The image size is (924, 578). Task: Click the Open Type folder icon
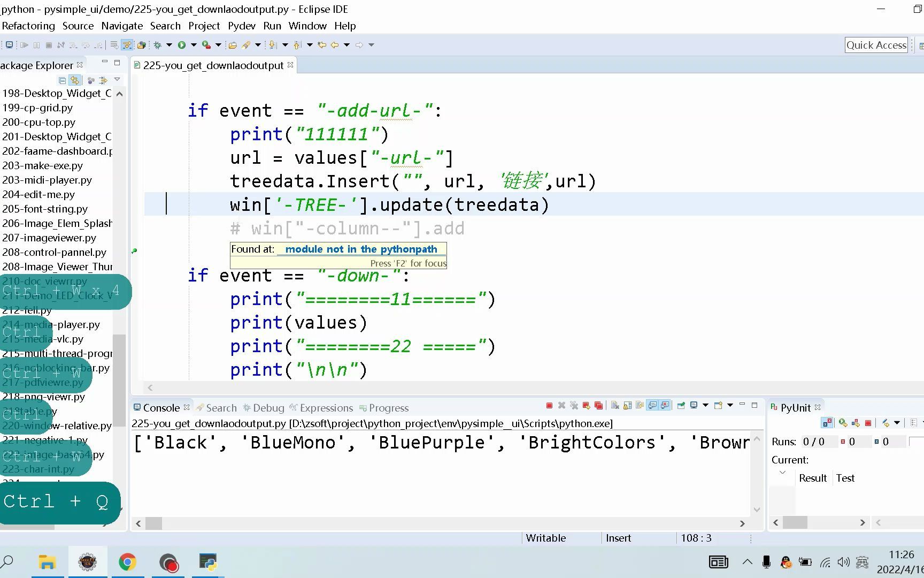[x=233, y=45]
